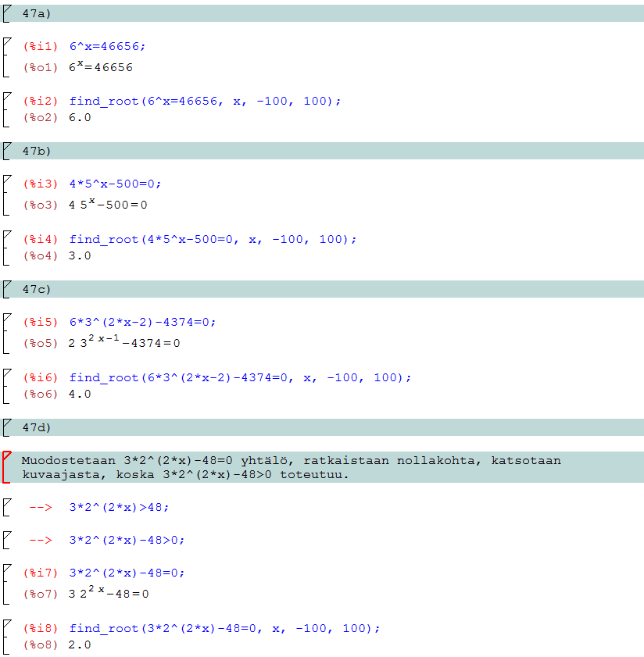This screenshot has height=657, width=644.
Task: Collapse the 47b) title cell bracket
Action: click(6, 151)
